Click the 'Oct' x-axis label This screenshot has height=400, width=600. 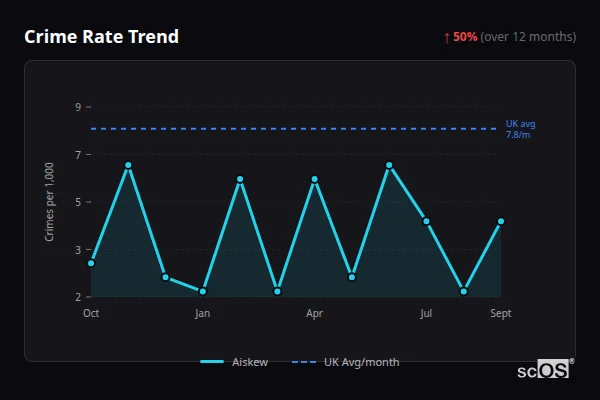(x=91, y=313)
